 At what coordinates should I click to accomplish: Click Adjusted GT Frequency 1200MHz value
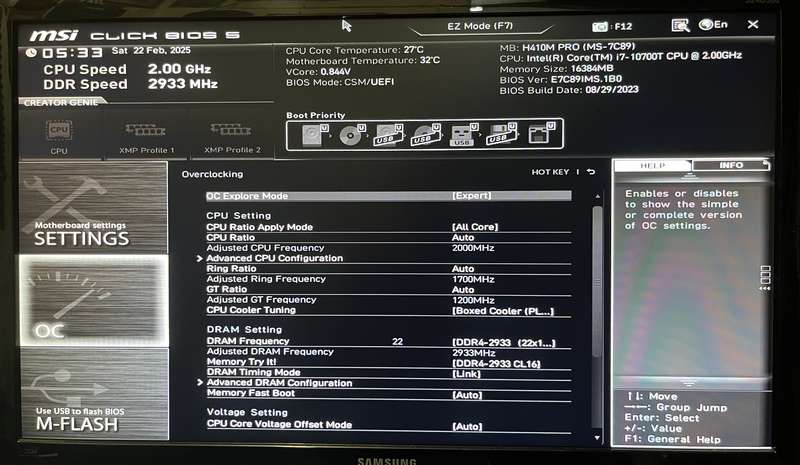pyautogui.click(x=473, y=300)
